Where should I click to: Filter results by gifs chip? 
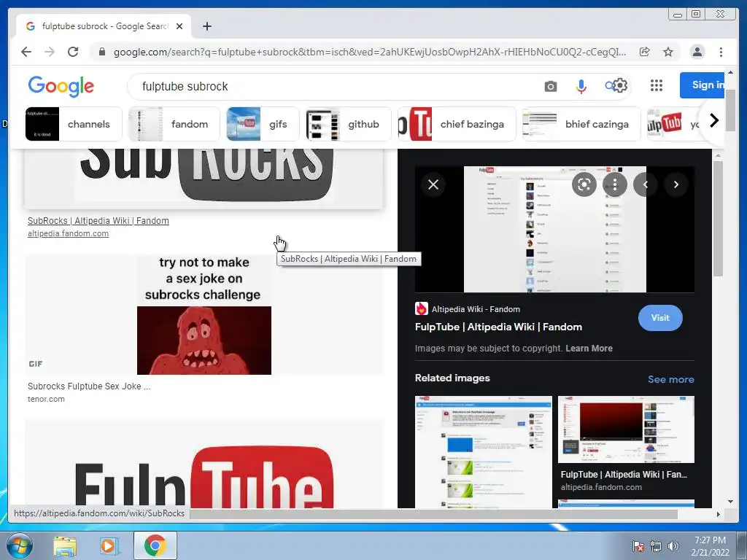click(263, 124)
